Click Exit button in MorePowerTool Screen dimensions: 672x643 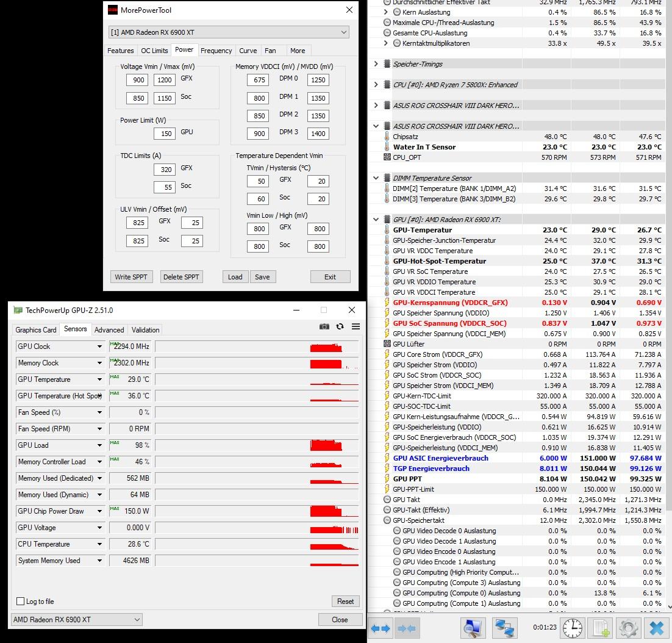pyautogui.click(x=330, y=277)
